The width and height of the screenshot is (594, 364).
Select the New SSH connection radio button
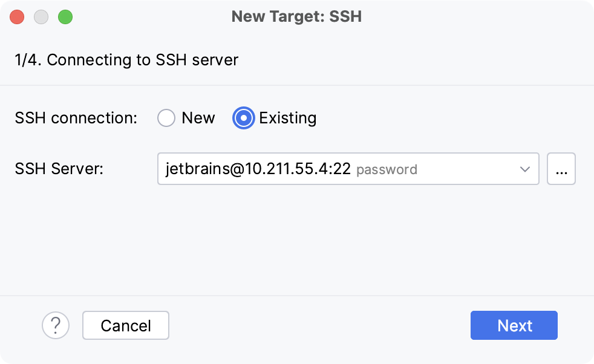[x=166, y=118]
